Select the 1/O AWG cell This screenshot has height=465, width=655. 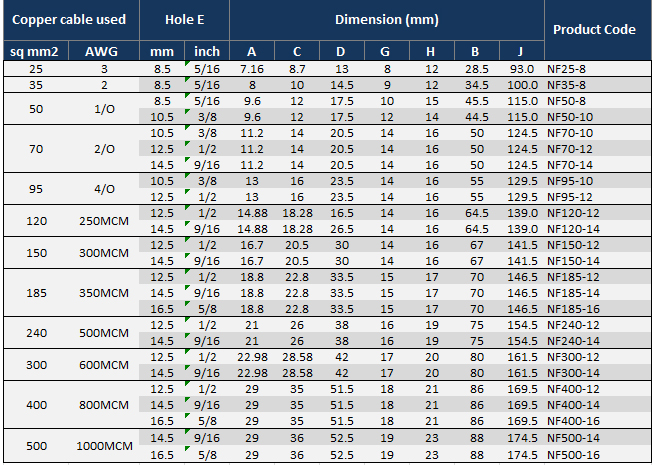[x=104, y=109]
